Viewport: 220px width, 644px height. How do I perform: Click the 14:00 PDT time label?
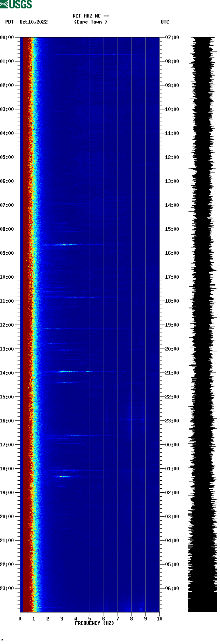[x=7, y=373]
